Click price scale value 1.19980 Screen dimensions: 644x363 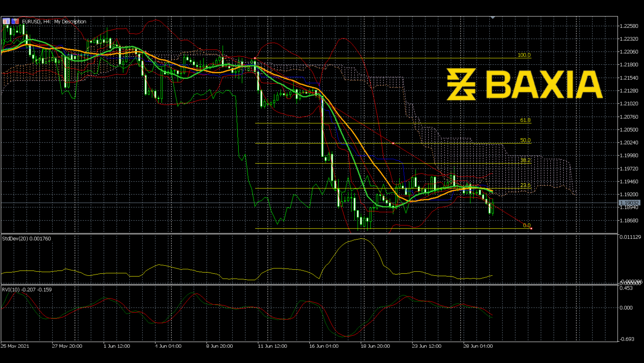(x=629, y=155)
